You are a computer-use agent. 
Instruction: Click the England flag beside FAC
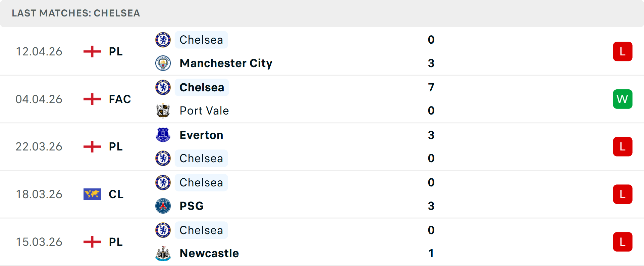click(92, 99)
